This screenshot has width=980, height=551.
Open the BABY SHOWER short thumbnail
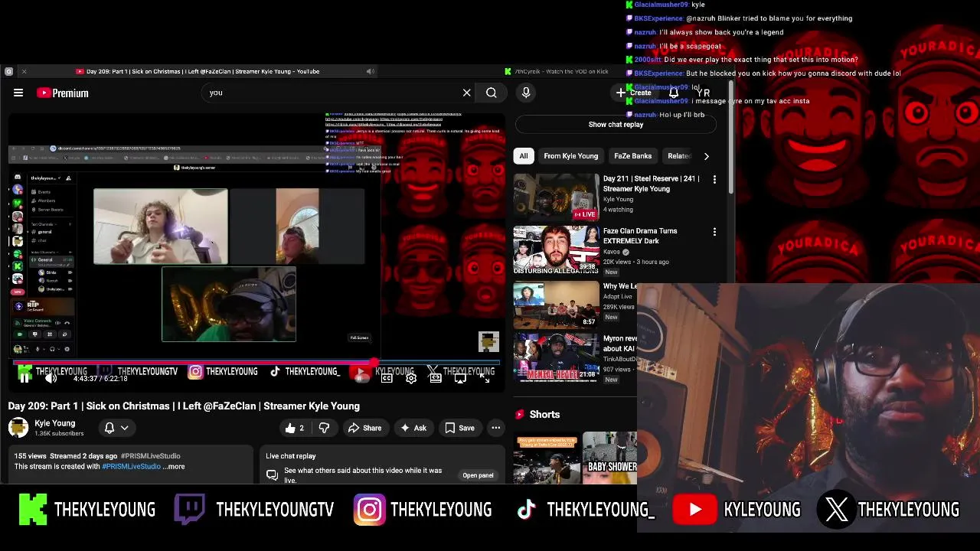(609, 458)
